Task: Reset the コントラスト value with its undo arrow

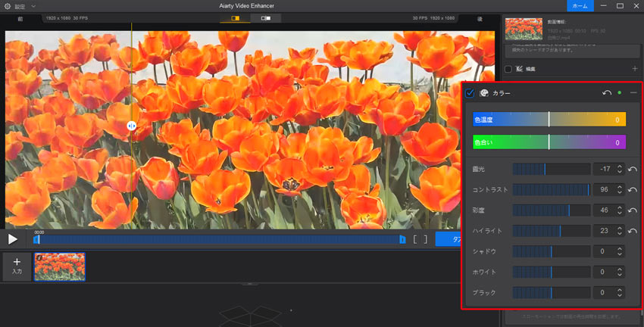Action: tap(633, 189)
